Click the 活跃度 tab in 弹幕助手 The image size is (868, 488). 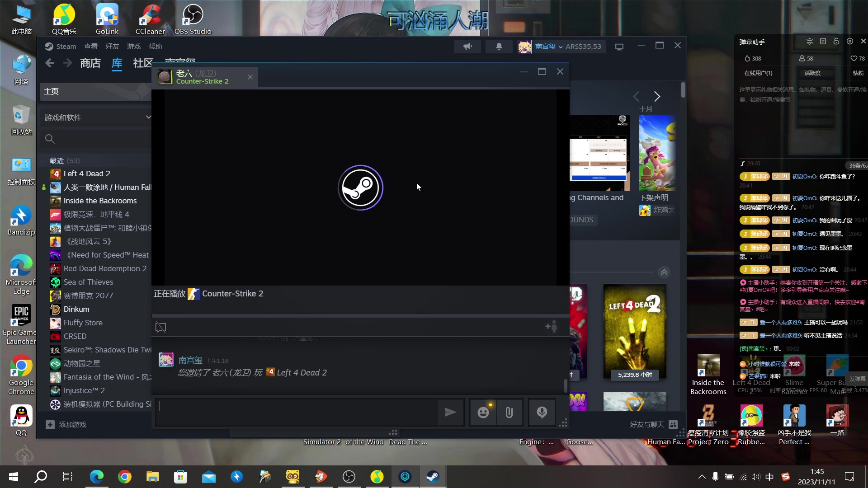812,73
